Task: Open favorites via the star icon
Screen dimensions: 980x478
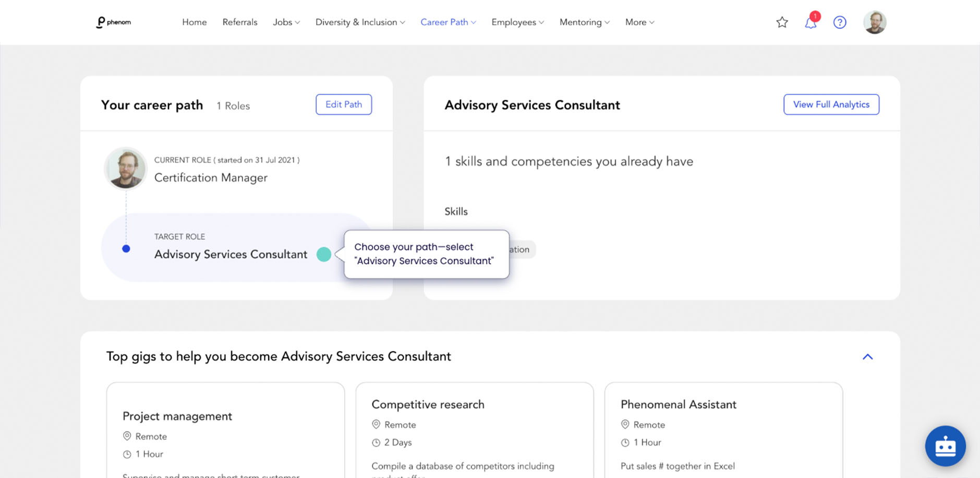Action: coord(782,22)
